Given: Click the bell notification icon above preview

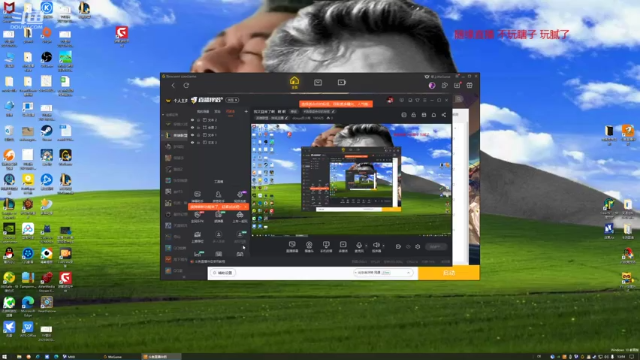Looking at the screenshot, I should click(433, 115).
